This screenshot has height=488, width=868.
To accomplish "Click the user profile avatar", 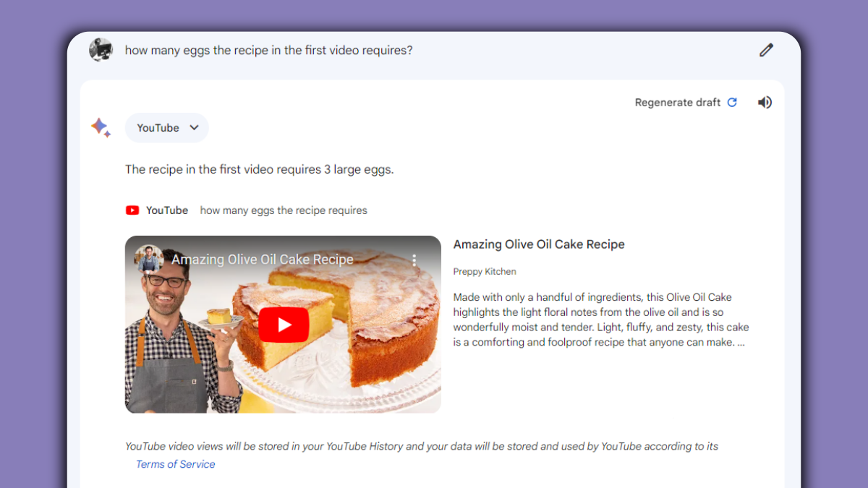I will 101,50.
